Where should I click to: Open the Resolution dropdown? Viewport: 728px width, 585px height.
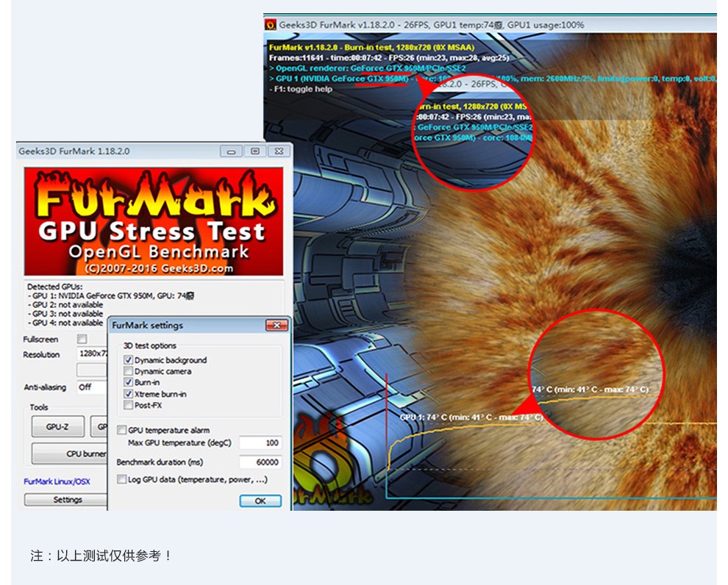pos(92,354)
